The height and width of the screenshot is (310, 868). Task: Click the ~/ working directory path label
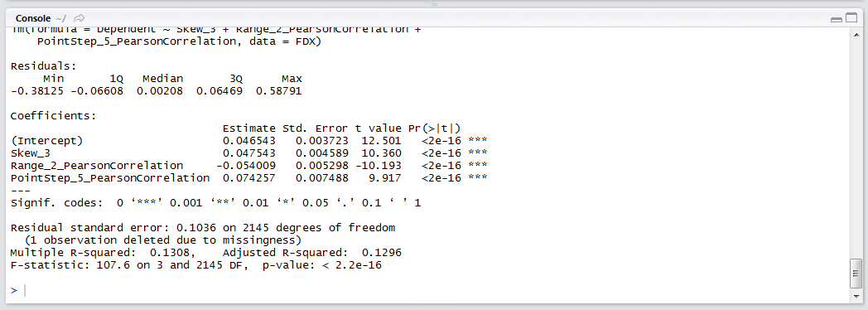pyautogui.click(x=61, y=19)
